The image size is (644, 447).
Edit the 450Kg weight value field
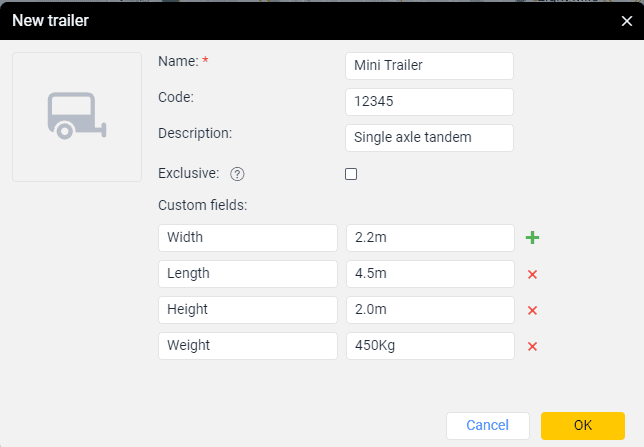[x=430, y=346]
